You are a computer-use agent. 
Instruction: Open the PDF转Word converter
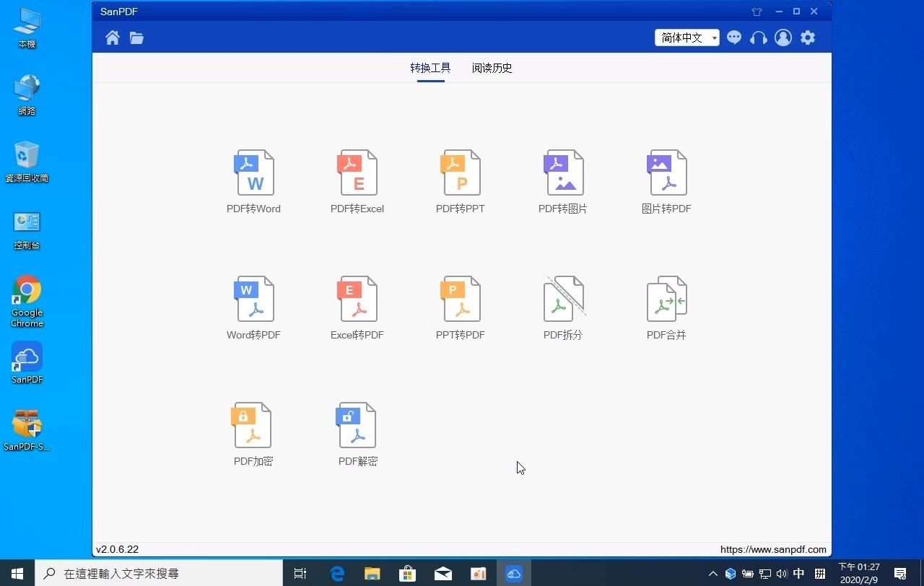coord(253,182)
